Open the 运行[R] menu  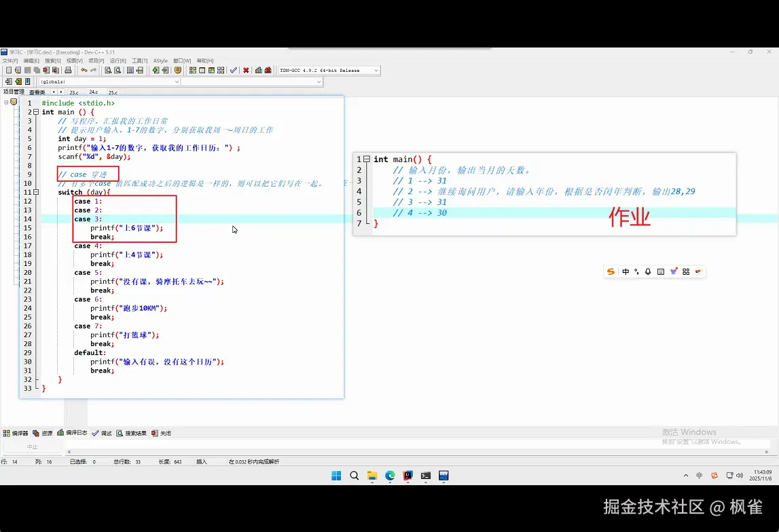tap(117, 60)
